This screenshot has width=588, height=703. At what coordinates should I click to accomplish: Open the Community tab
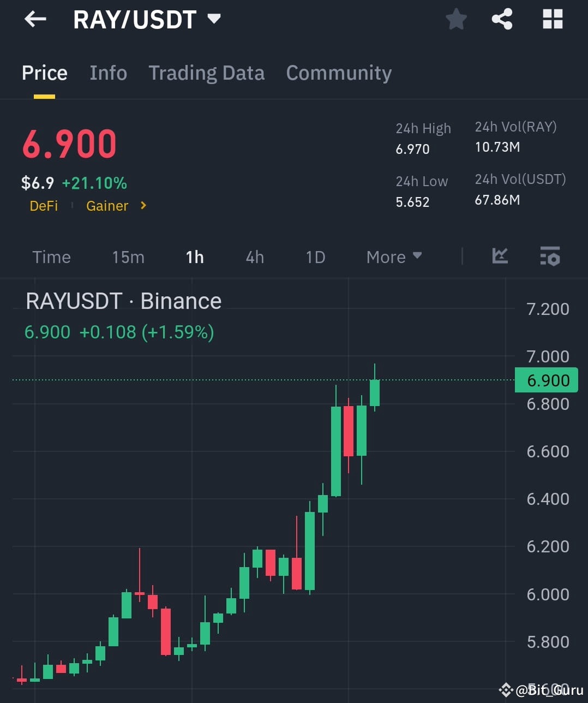339,73
